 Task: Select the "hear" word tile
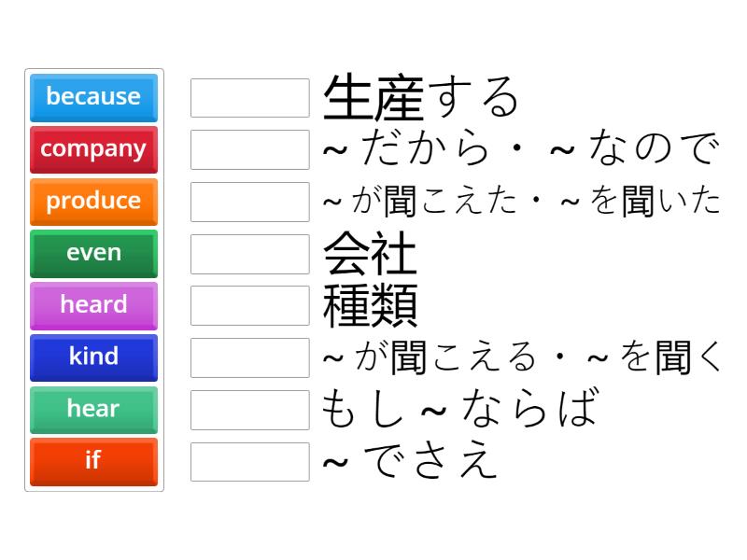93,410
